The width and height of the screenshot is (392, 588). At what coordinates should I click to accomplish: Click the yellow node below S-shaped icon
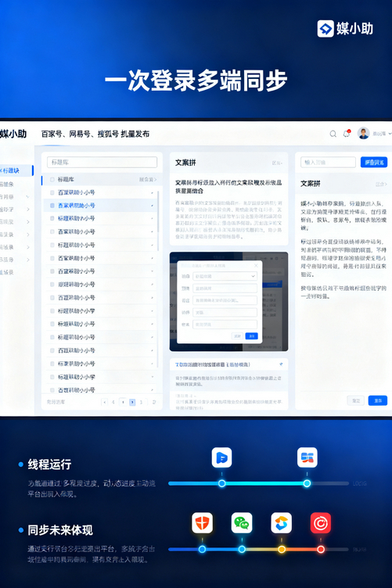(x=282, y=550)
